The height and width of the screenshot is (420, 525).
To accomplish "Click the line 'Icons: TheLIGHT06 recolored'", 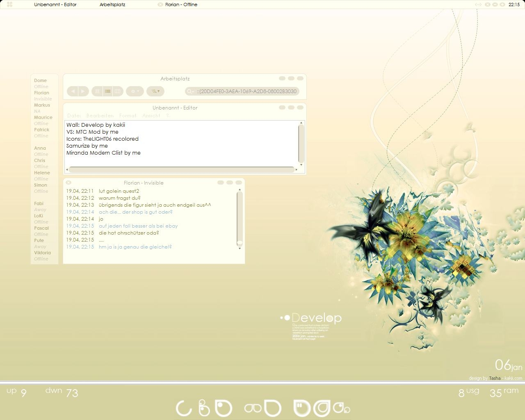I will pyautogui.click(x=103, y=139).
